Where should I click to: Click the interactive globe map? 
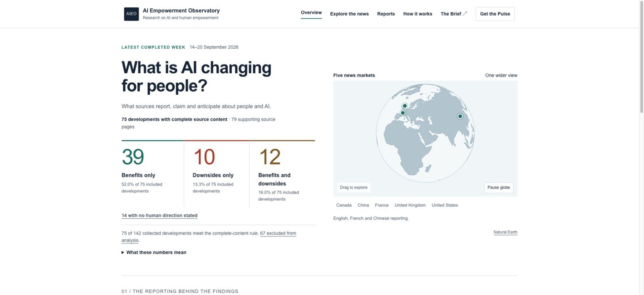tap(425, 133)
